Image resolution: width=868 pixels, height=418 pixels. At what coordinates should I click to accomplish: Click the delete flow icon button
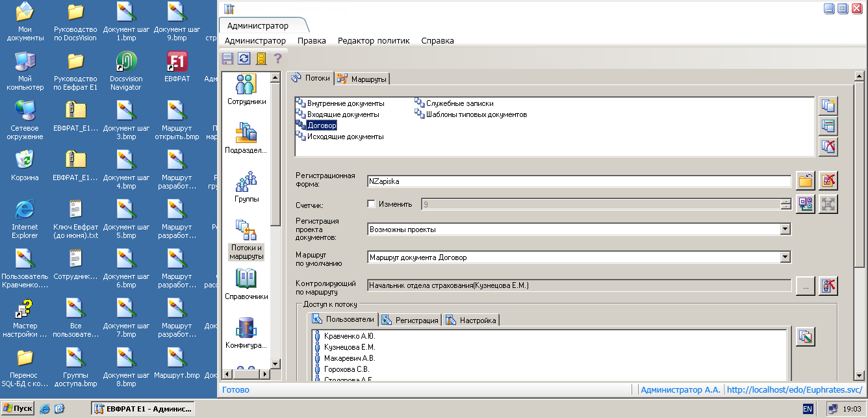point(828,146)
